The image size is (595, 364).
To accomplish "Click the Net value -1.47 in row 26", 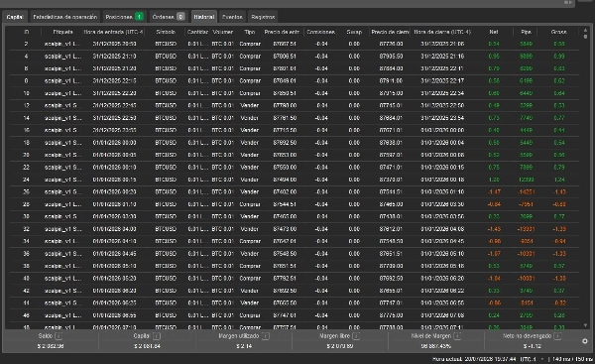I will [x=494, y=191].
